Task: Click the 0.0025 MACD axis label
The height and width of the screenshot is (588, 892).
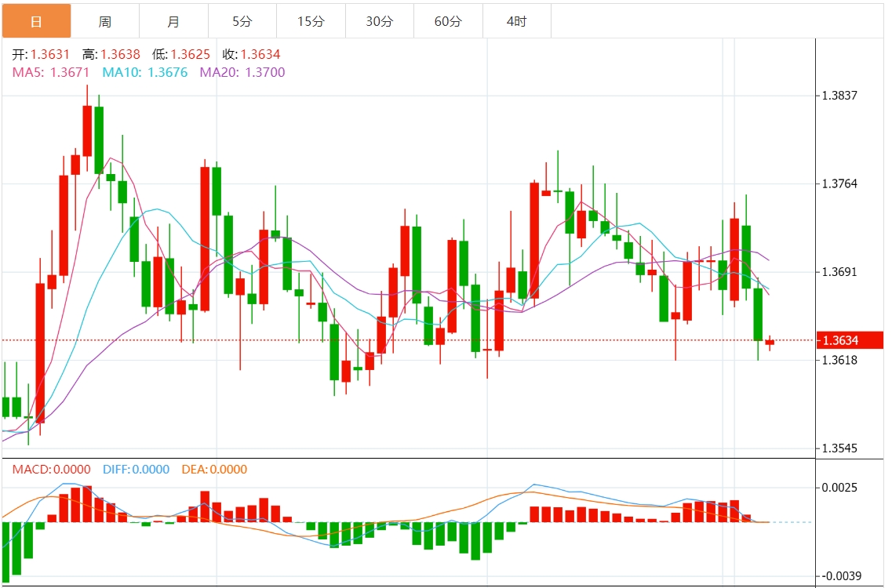Action: (839, 488)
